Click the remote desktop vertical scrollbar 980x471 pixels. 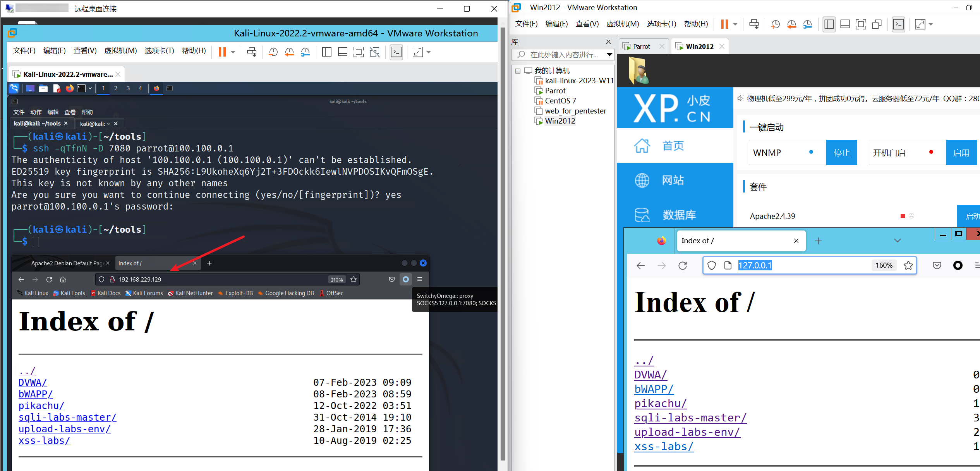coord(503,232)
